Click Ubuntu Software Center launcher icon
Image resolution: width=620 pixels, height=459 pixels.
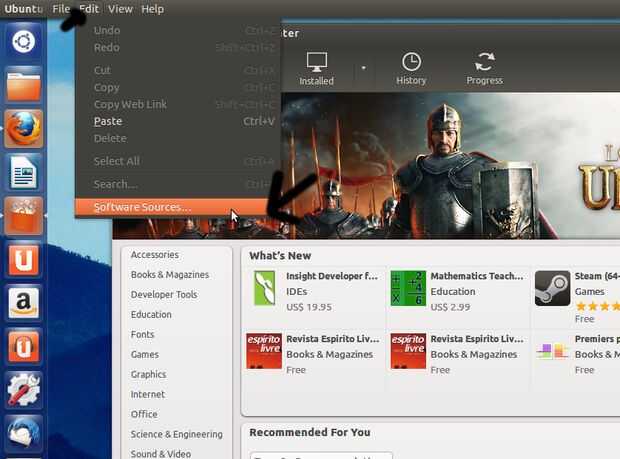[23, 216]
